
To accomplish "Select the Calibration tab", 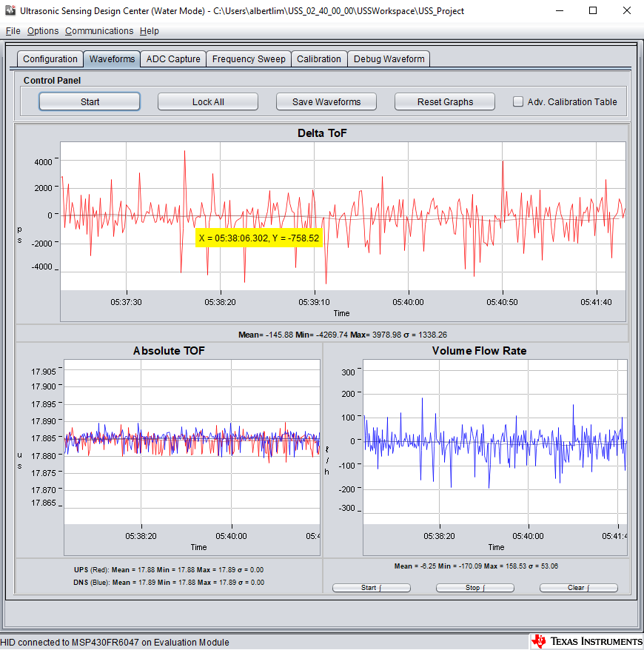I will click(319, 59).
